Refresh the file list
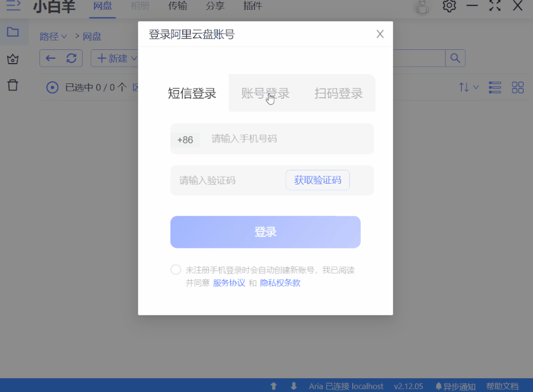This screenshot has width=533, height=392. (72, 58)
